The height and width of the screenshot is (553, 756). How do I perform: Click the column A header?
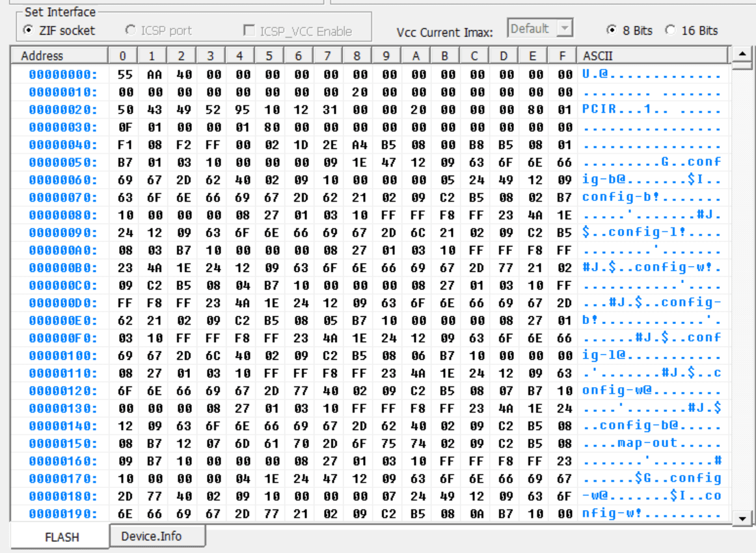click(x=416, y=56)
